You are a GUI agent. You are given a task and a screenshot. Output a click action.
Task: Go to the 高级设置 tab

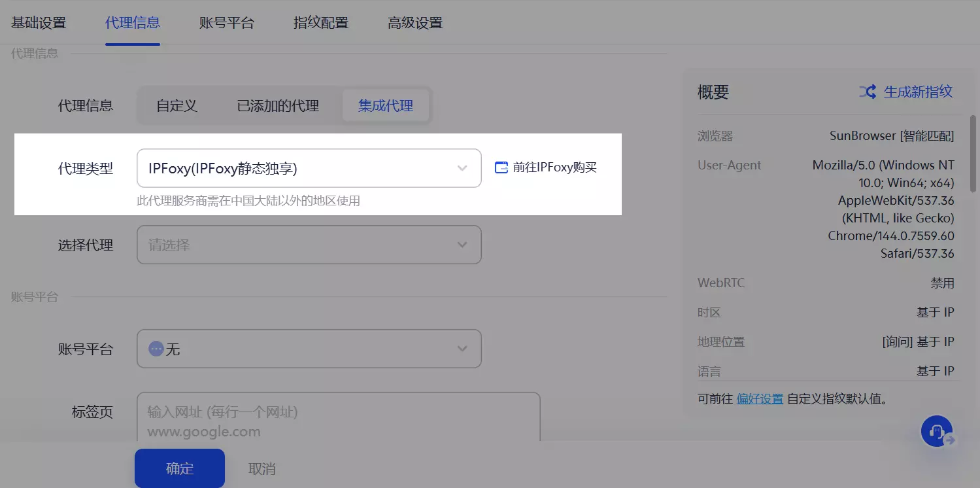click(415, 23)
